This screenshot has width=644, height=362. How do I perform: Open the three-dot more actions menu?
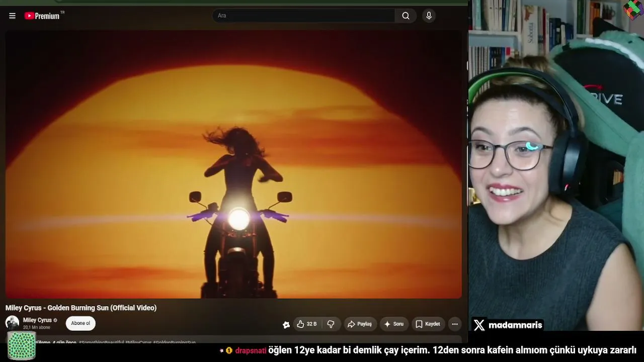(x=455, y=324)
